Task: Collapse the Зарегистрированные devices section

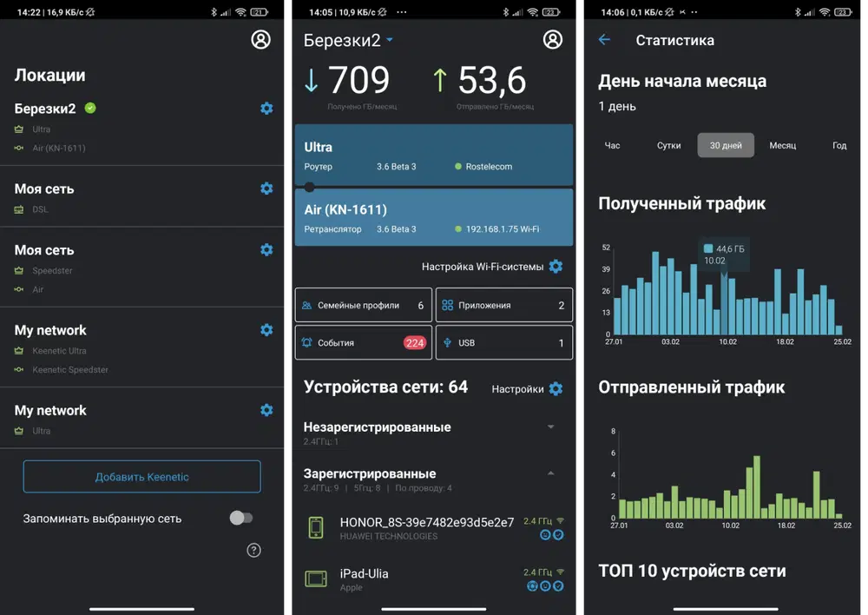Action: point(551,473)
